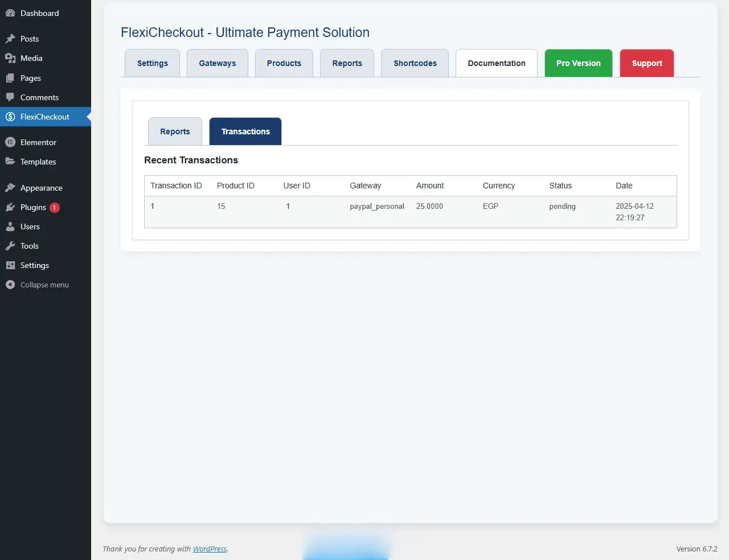This screenshot has width=729, height=560.
Task: Go to the Appearance menu
Action: pyautogui.click(x=46, y=188)
